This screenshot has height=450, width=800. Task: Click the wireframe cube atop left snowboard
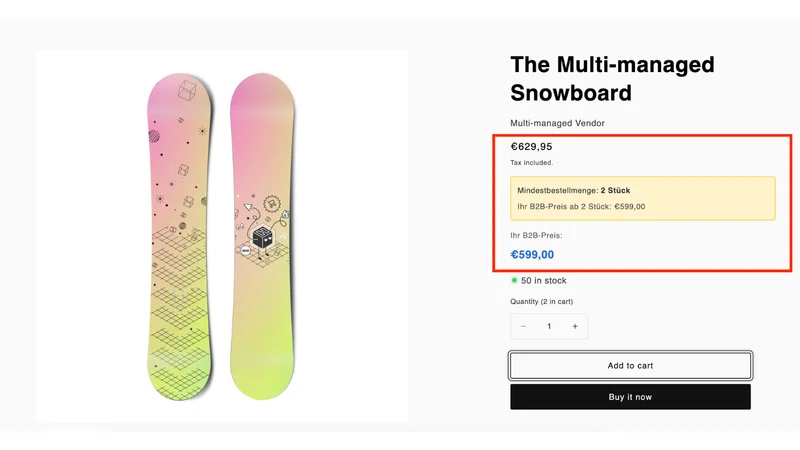pos(187,90)
